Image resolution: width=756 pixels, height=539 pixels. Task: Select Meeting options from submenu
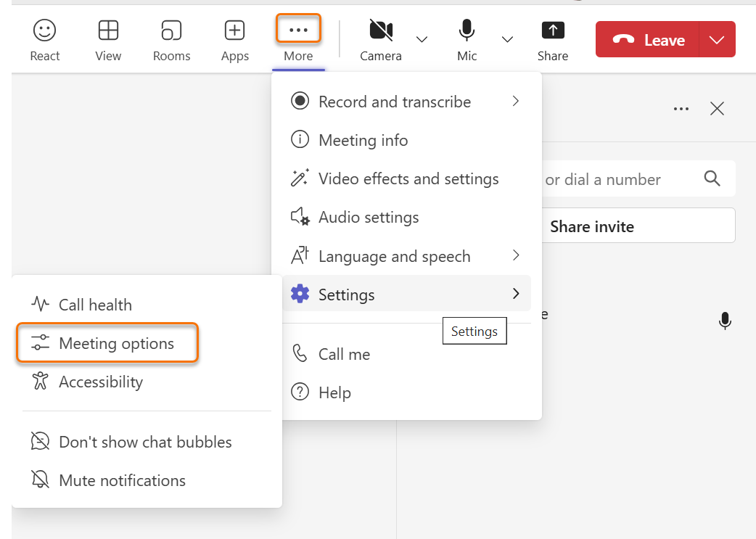[x=116, y=343]
